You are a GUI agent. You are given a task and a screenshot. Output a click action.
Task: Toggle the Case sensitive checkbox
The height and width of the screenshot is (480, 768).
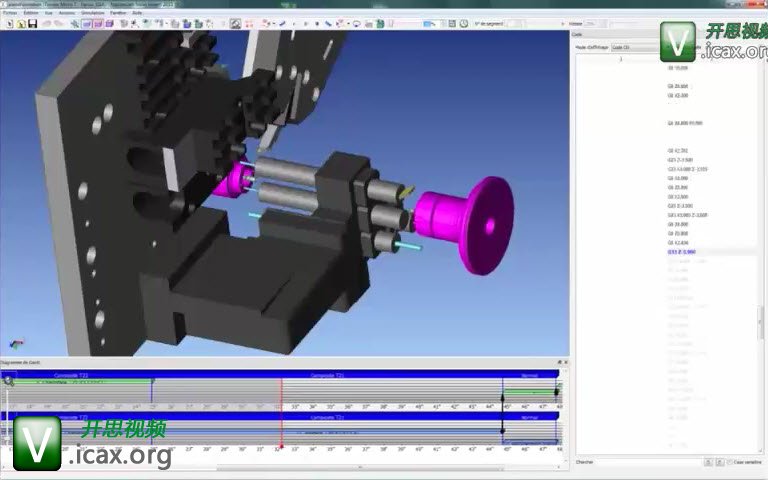[730, 462]
